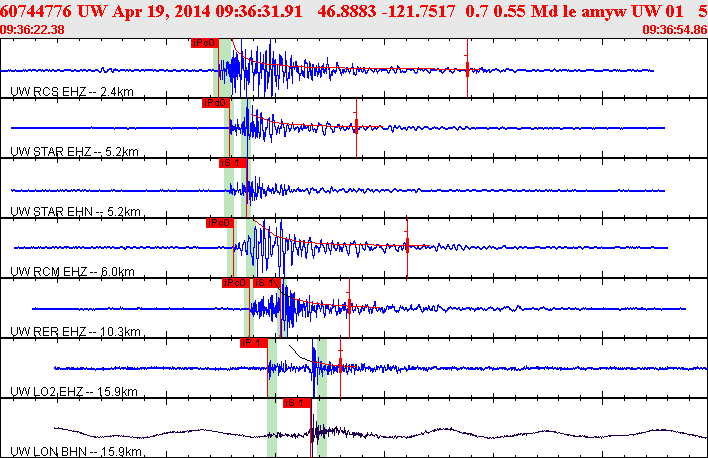Click the label 'UW STAR EHZ -- 5.2km'
Image resolution: width=708 pixels, height=458 pixels.
point(74,152)
